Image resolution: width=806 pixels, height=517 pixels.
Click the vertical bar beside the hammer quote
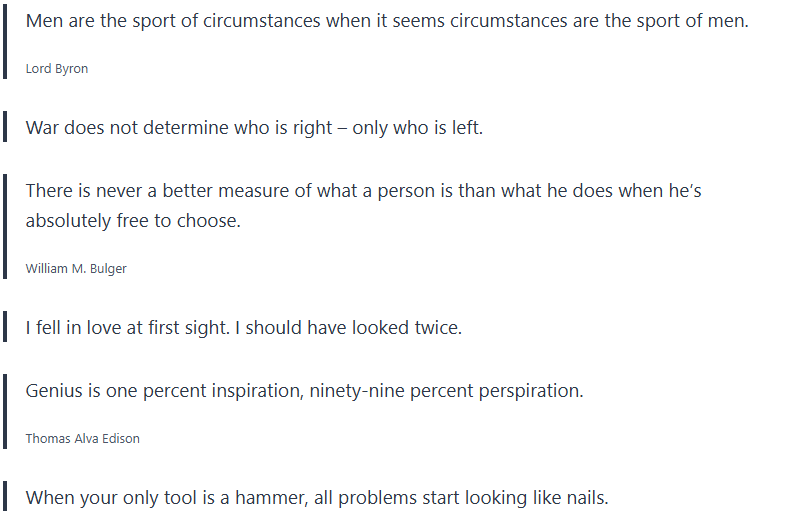(5, 497)
